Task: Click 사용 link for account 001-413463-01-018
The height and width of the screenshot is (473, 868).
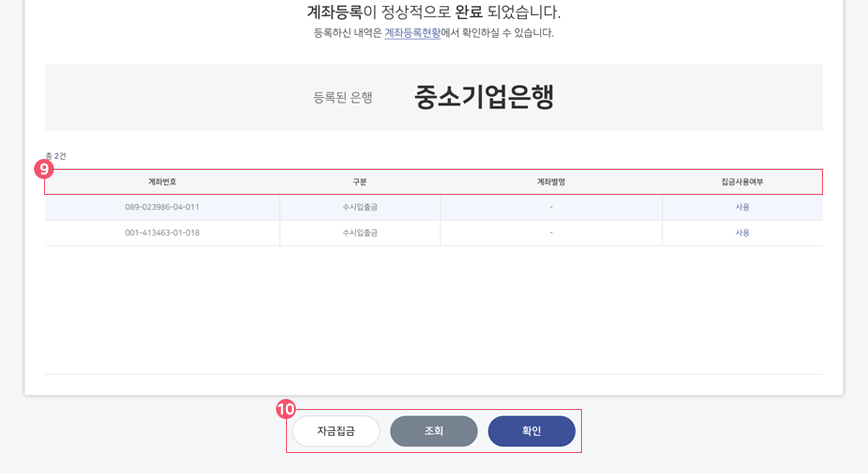Action: pos(742,233)
